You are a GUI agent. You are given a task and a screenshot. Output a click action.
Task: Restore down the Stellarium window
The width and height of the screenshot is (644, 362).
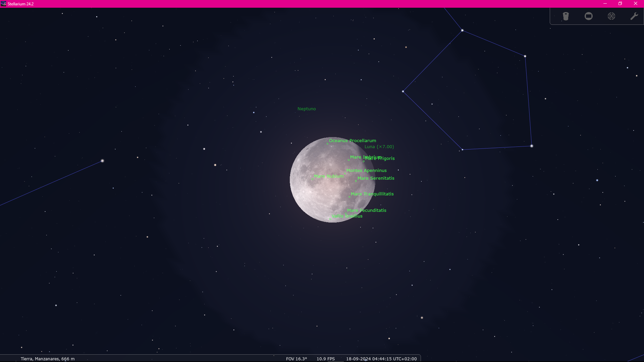(620, 4)
